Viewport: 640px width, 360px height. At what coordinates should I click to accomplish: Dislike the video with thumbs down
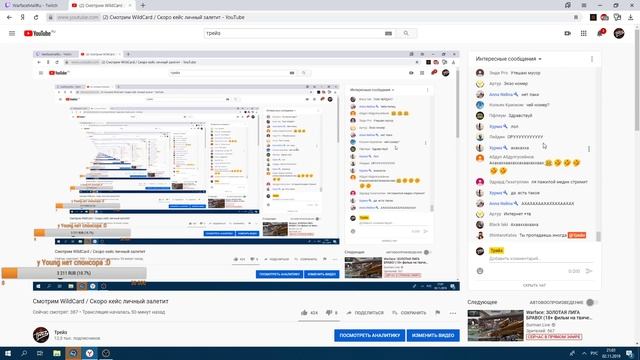point(329,313)
